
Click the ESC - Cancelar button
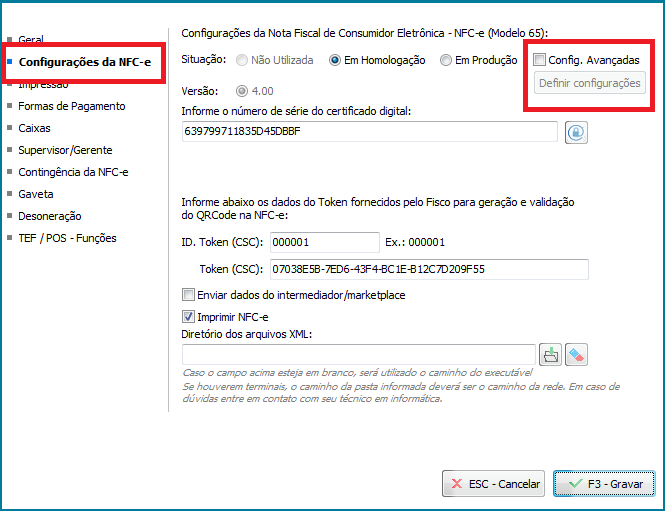(x=493, y=484)
